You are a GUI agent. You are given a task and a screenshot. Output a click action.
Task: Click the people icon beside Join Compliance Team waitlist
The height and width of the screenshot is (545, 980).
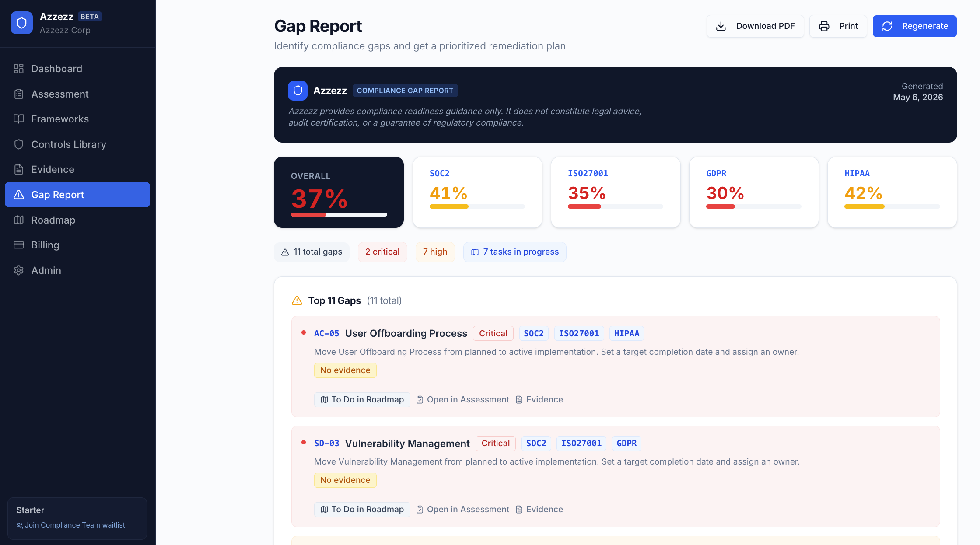click(x=20, y=525)
